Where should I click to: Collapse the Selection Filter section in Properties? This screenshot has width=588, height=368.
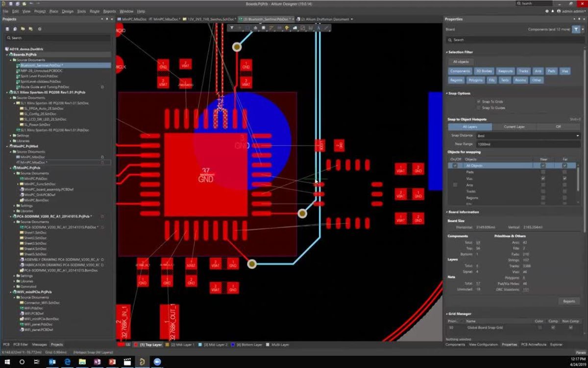(x=447, y=52)
